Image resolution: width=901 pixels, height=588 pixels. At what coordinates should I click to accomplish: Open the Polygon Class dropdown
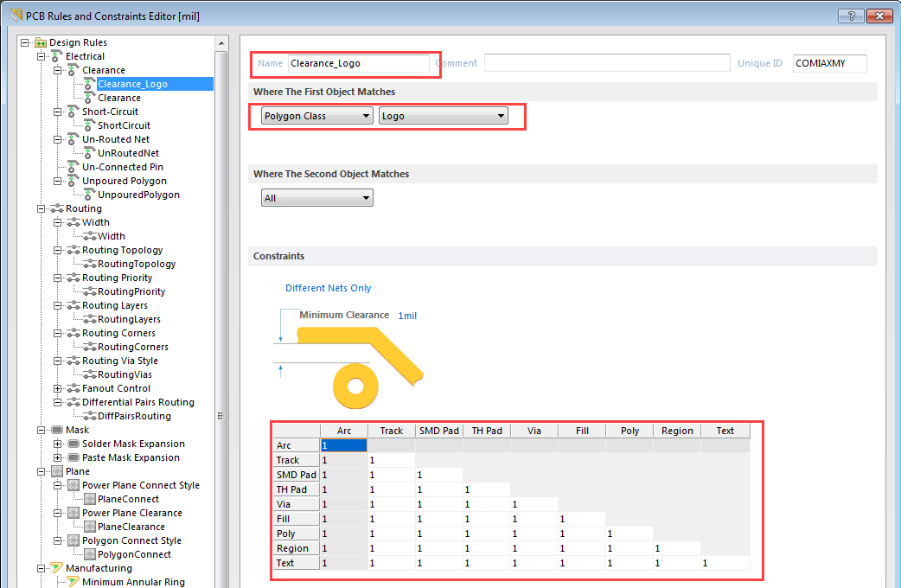tap(316, 116)
